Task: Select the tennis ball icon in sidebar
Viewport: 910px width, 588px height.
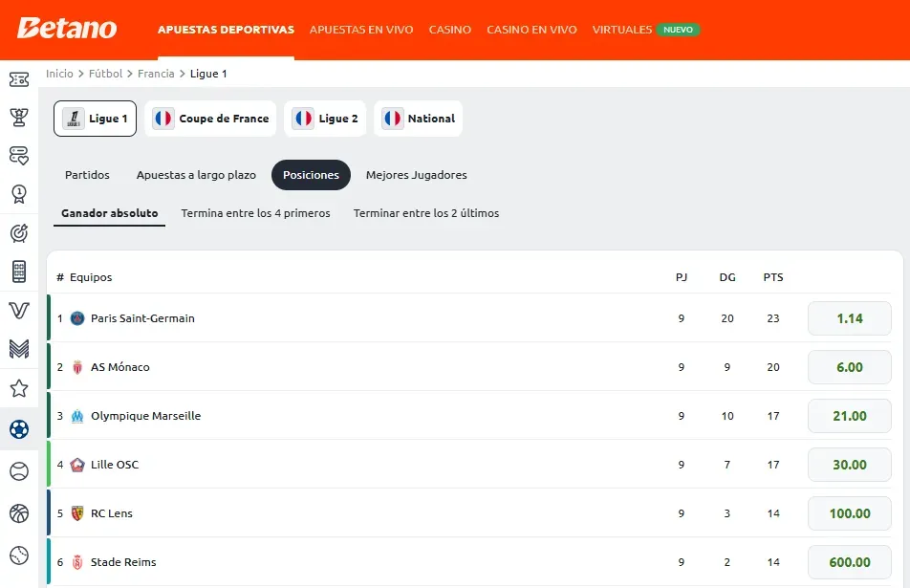Action: coord(19,471)
